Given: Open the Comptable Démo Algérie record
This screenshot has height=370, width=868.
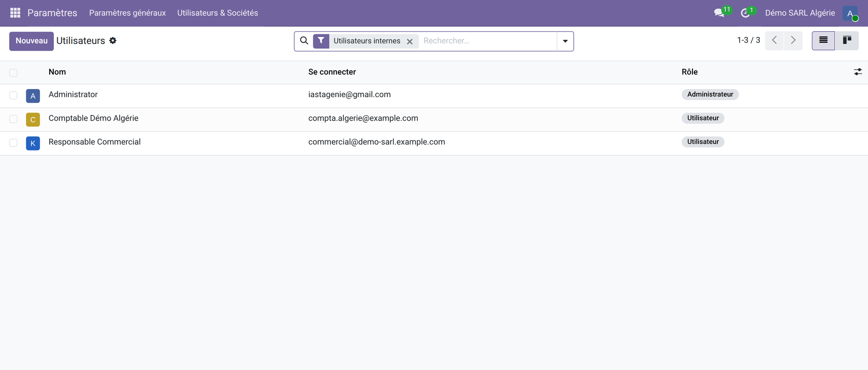Looking at the screenshot, I should (x=94, y=118).
